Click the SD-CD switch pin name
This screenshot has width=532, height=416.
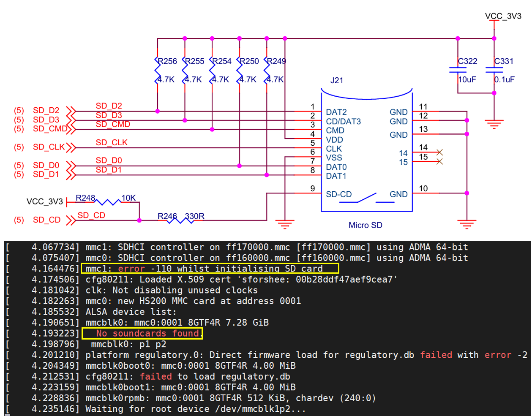tap(339, 194)
